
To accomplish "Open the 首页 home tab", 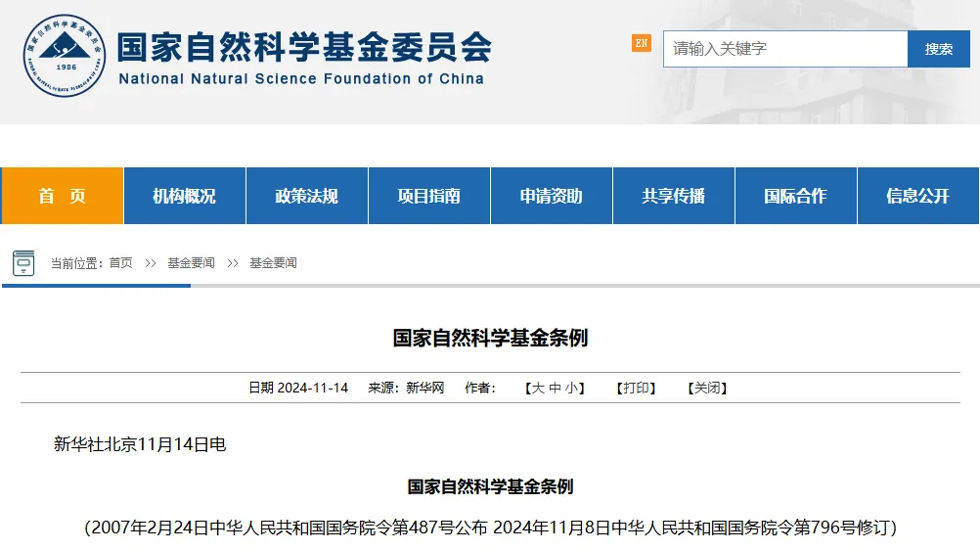I will point(63,196).
